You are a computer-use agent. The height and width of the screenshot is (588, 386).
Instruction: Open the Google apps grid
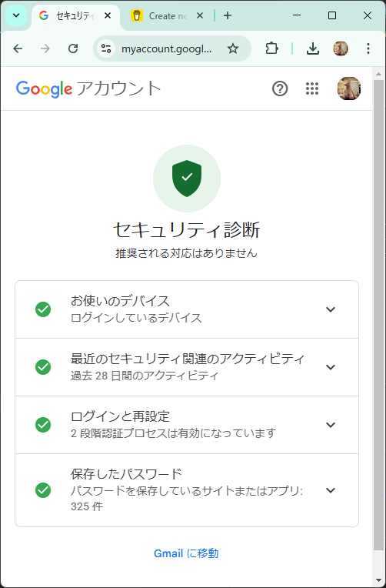point(311,89)
